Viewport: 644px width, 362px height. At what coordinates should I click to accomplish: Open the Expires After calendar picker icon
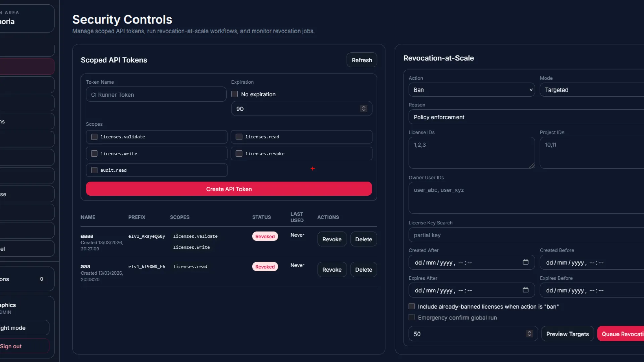tap(525, 290)
